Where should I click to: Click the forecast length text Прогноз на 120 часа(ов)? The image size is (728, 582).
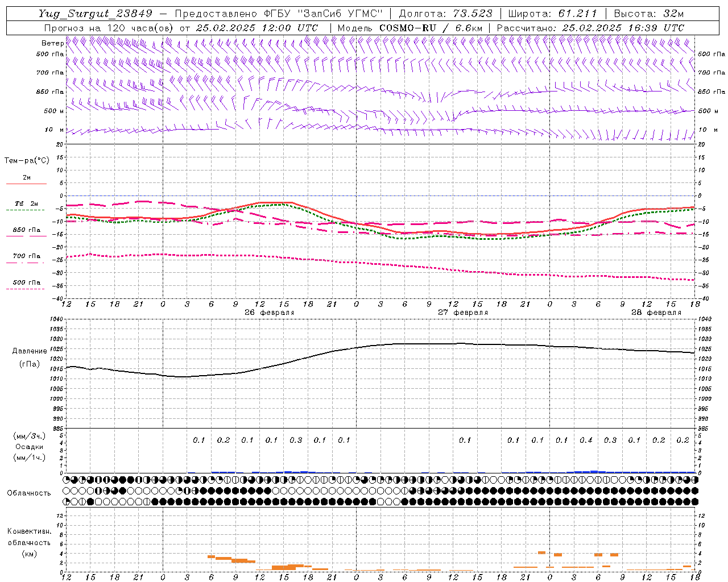point(109,28)
